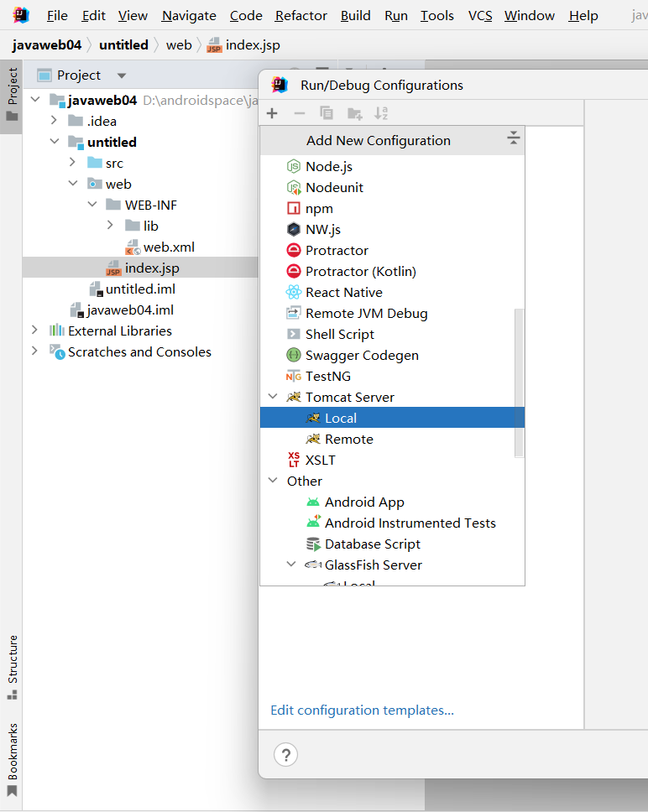Open the Build menu
The width and height of the screenshot is (648, 812).
coord(355,16)
